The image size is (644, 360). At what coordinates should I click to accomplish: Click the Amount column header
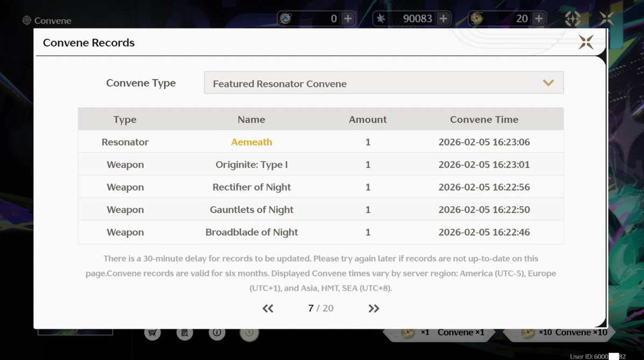(x=368, y=119)
